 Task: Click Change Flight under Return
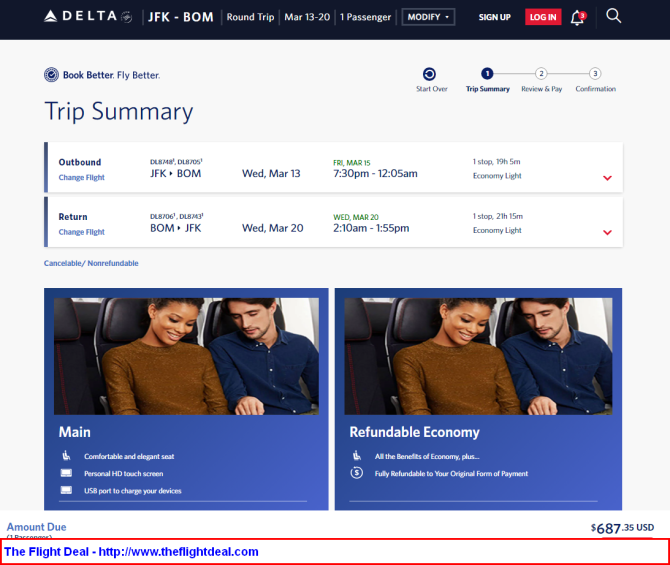(x=81, y=232)
